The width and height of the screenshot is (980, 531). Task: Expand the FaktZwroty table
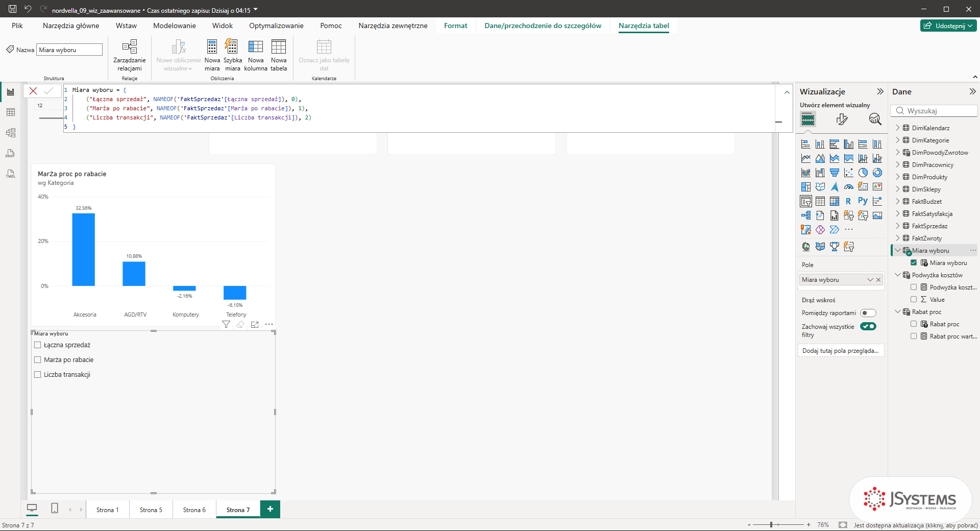[x=898, y=238]
